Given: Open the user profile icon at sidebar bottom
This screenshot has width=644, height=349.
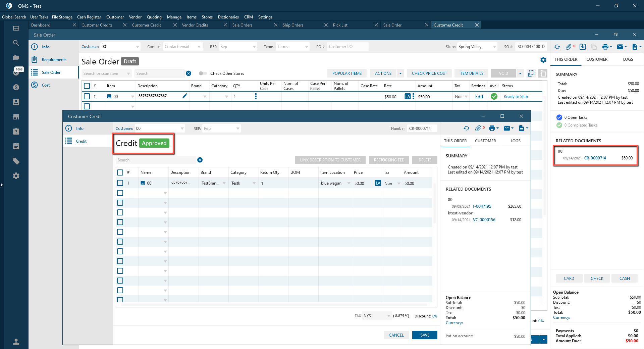Looking at the screenshot, I should [16, 342].
